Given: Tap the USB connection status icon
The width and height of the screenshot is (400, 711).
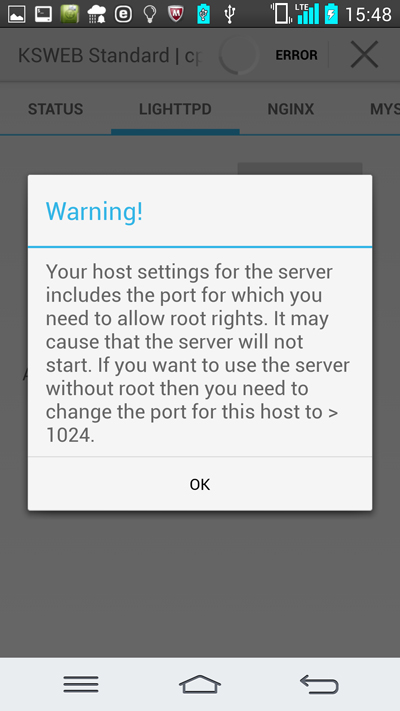Looking at the screenshot, I should click(229, 14).
